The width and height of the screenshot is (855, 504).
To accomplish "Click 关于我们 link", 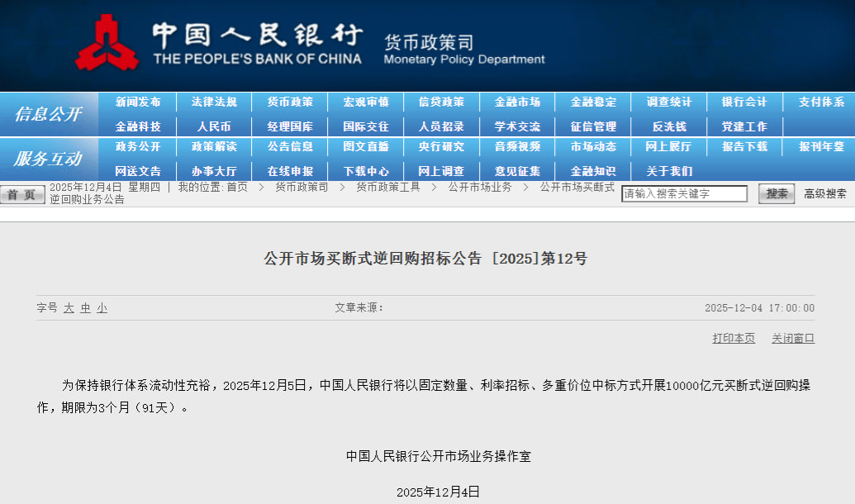I will 669,171.
